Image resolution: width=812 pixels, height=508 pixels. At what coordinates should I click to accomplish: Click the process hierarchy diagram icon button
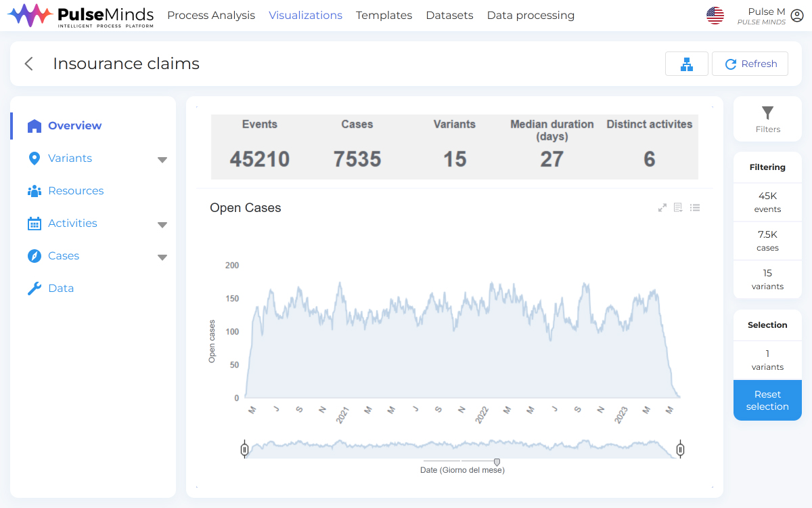click(687, 64)
